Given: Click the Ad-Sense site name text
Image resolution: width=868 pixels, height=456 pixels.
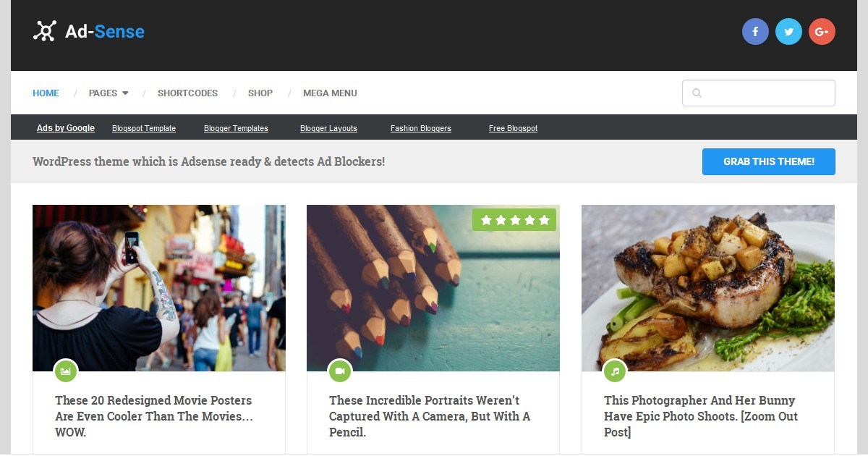Looking at the screenshot, I should [x=105, y=32].
